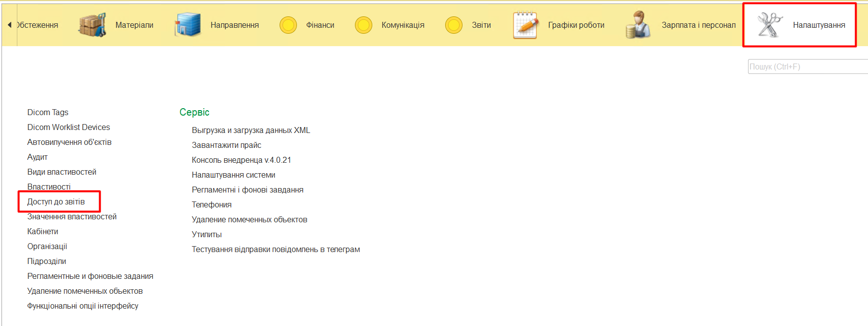The image size is (868, 326).
Task: Click the yellow circle icon for Фінанси
Action: (x=288, y=25)
